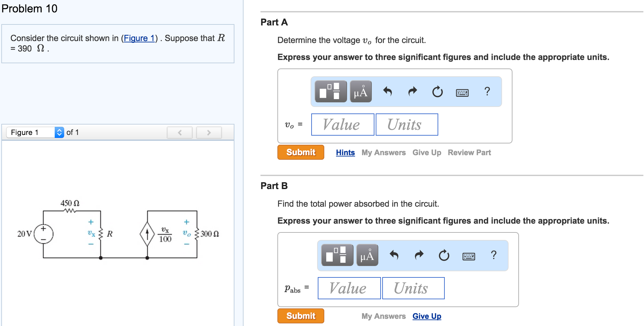Open the Figure 1 link in problem text
Image resolution: width=644 pixels, height=326 pixels.
point(139,38)
